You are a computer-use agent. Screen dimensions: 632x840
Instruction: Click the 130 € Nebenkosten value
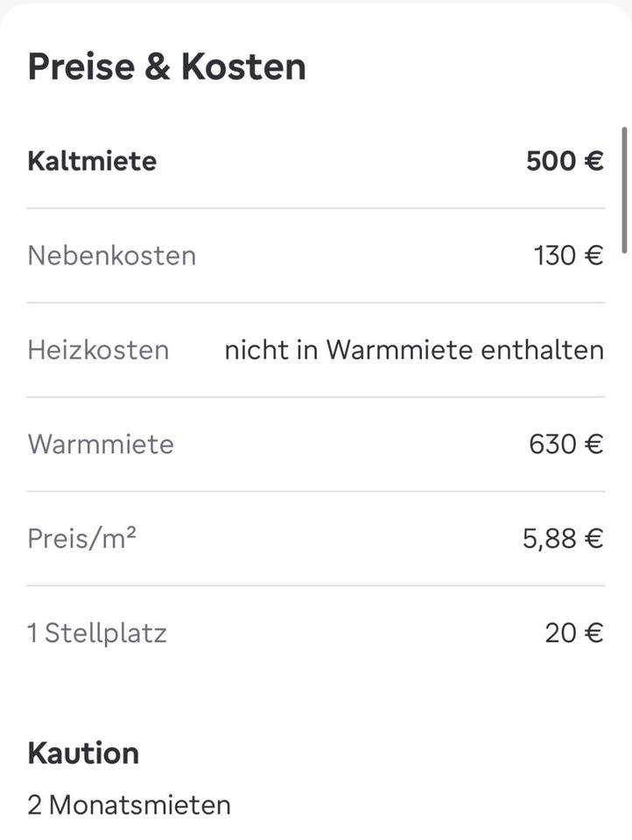[568, 255]
